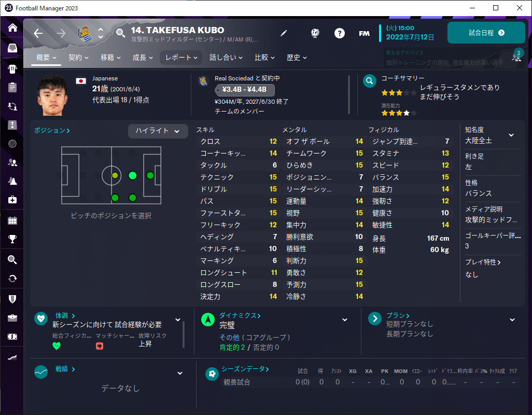Select the green attacking midfield center dot

[x=133, y=175]
